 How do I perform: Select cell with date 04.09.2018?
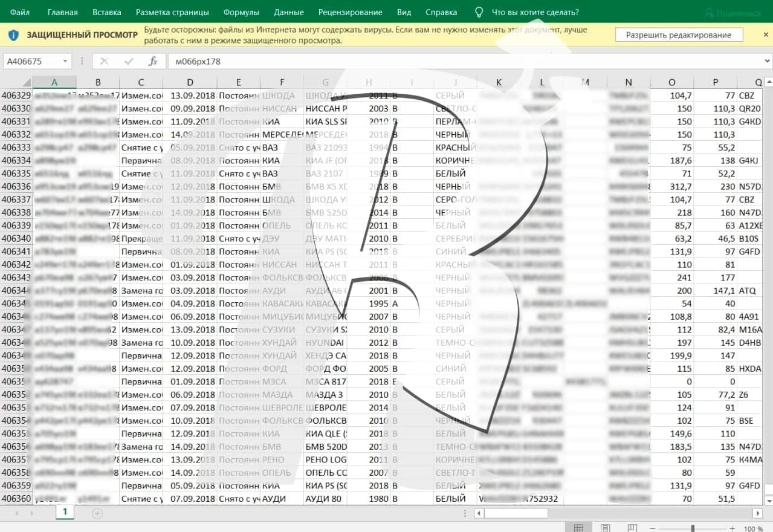coord(190,303)
